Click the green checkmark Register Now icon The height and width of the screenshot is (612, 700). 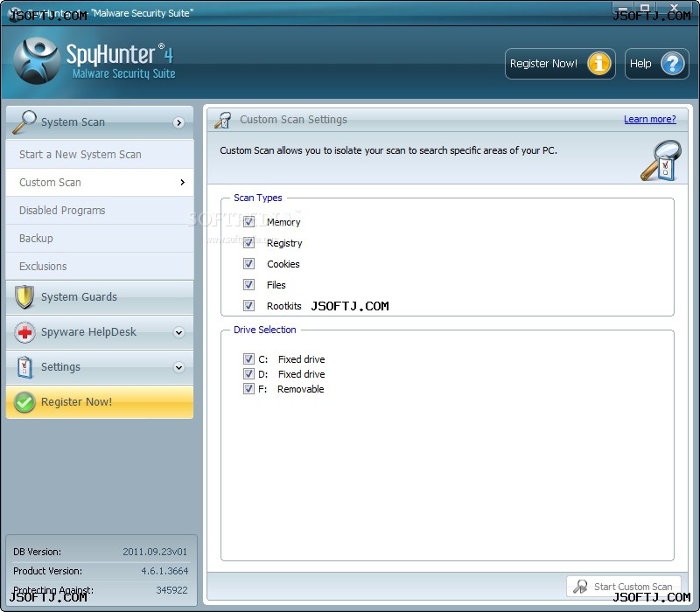point(24,402)
